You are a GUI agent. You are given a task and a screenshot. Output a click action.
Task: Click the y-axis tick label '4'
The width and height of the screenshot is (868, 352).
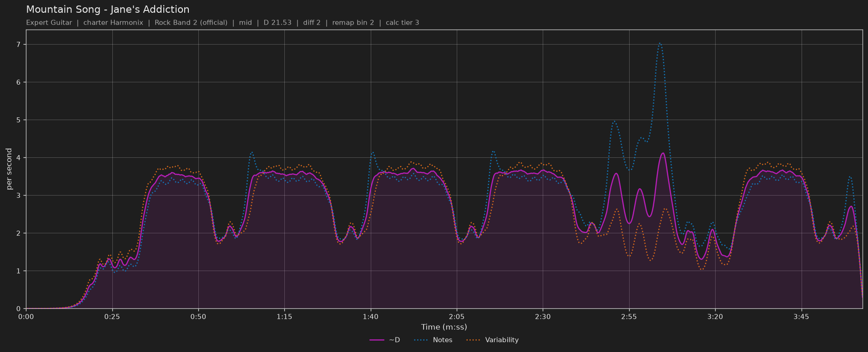coord(19,158)
